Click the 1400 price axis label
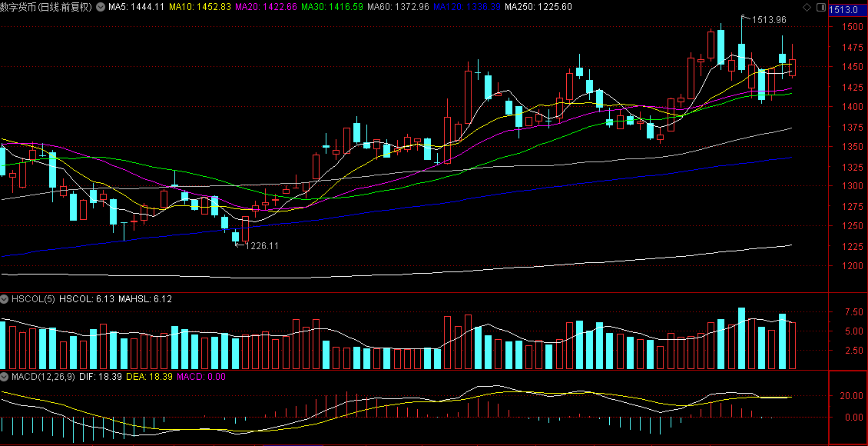Image resolution: width=868 pixels, height=446 pixels. tap(853, 106)
